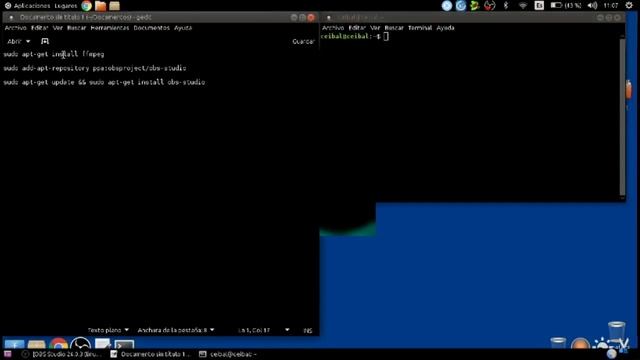
Task: Click the terminal prompt line
Action: [355, 36]
